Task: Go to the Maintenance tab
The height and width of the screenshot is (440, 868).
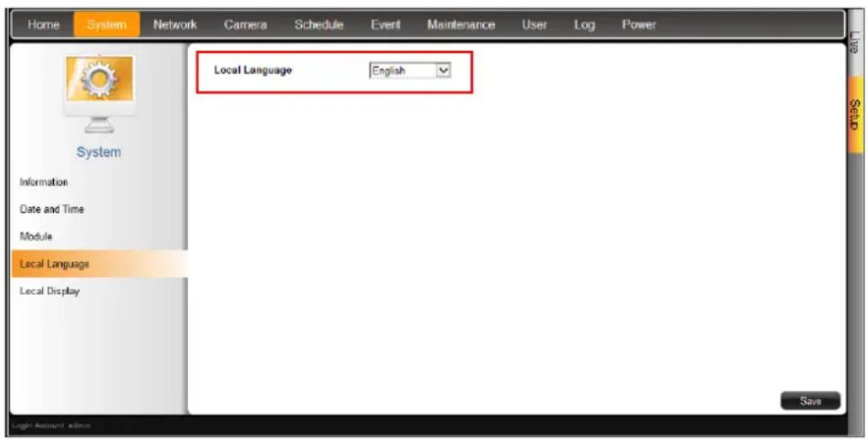Action: click(461, 25)
